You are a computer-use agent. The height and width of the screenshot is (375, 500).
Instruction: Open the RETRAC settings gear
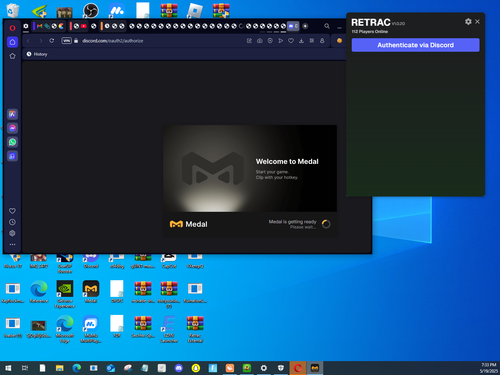[x=468, y=22]
